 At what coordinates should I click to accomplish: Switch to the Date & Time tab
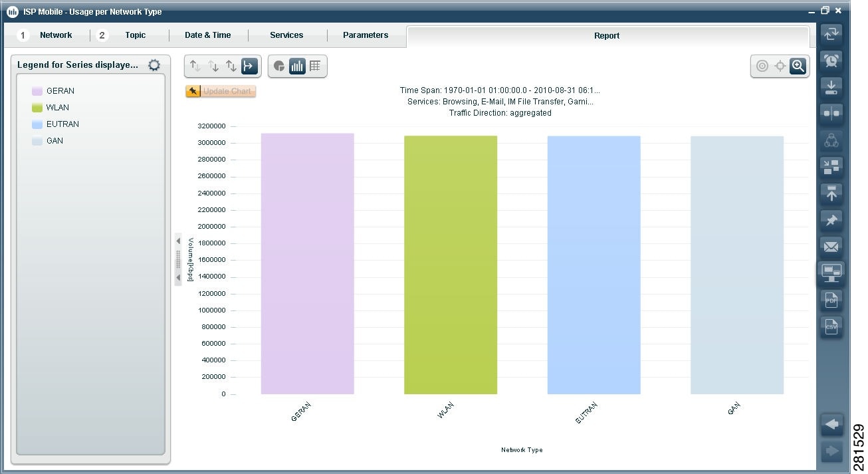(209, 35)
